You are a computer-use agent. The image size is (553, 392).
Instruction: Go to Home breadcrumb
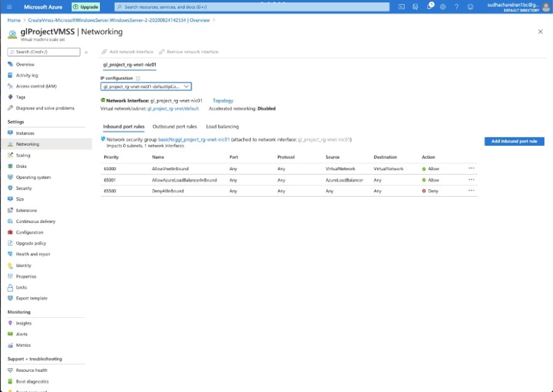click(14, 20)
